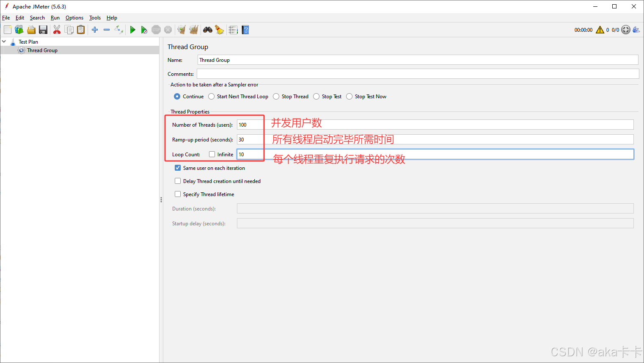The height and width of the screenshot is (363, 644).
Task: Select the Continue radio button
Action: (x=177, y=97)
